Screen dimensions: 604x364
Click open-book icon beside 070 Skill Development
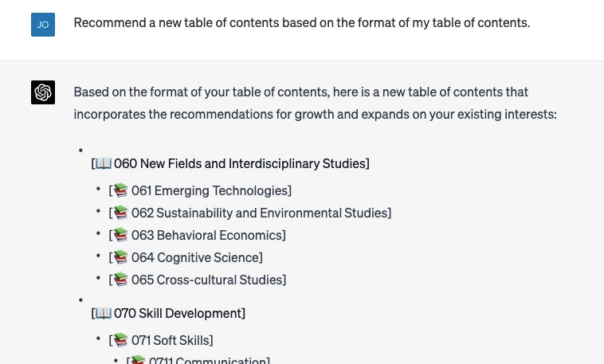[104, 314]
